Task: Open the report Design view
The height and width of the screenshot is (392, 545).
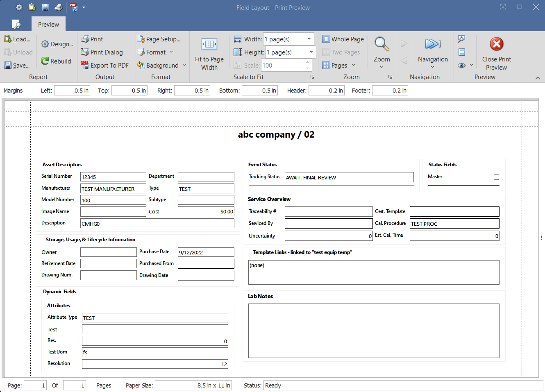Action: (57, 44)
